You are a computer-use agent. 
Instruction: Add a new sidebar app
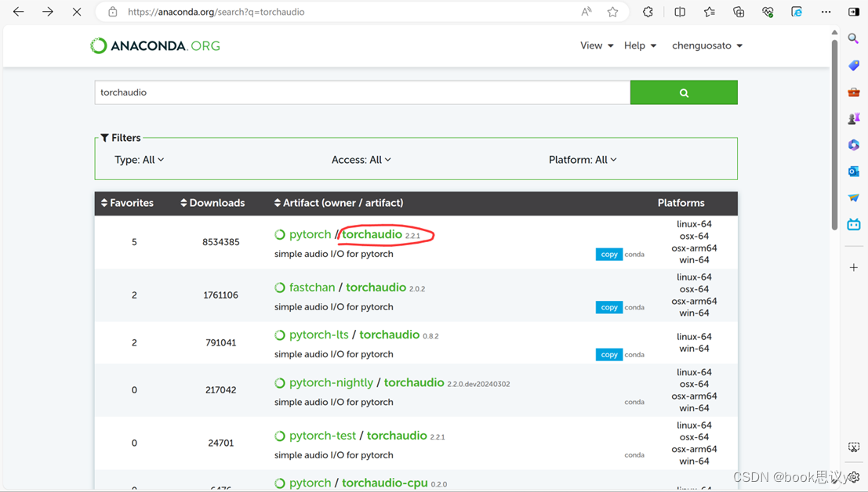click(854, 268)
